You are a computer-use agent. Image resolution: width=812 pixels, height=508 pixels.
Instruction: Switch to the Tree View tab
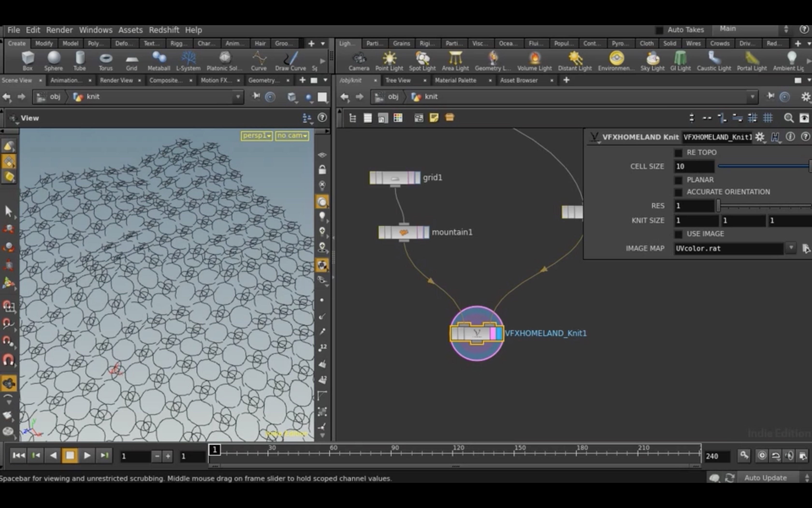(398, 80)
